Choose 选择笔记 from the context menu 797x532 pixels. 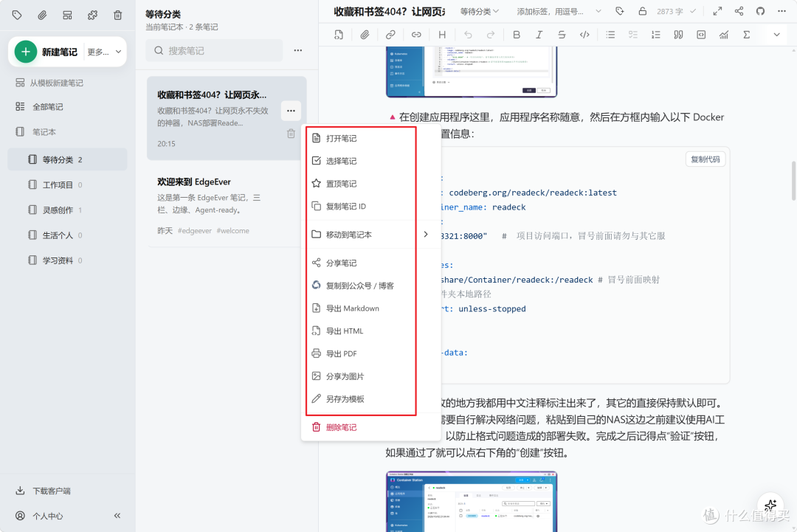click(371, 161)
